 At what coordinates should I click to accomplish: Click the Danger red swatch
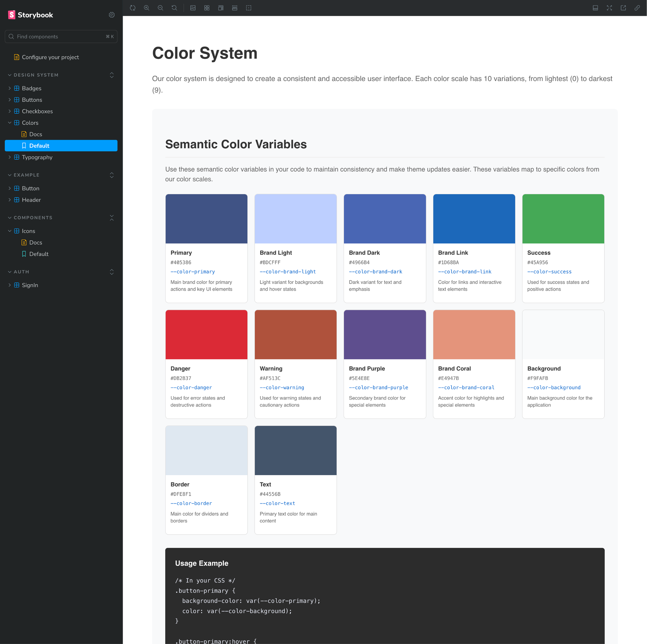tap(207, 335)
